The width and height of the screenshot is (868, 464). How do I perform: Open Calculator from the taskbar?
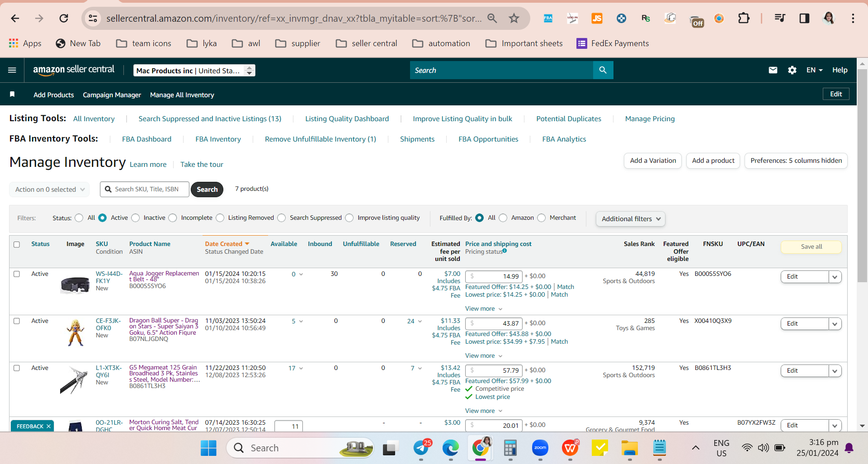(x=510, y=448)
